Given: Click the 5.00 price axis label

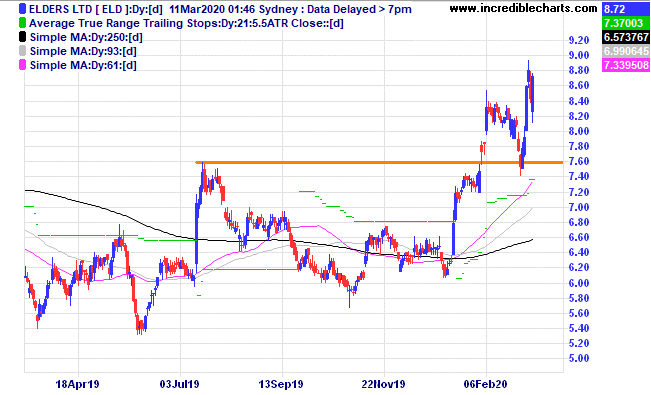Looking at the screenshot, I should (x=579, y=358).
